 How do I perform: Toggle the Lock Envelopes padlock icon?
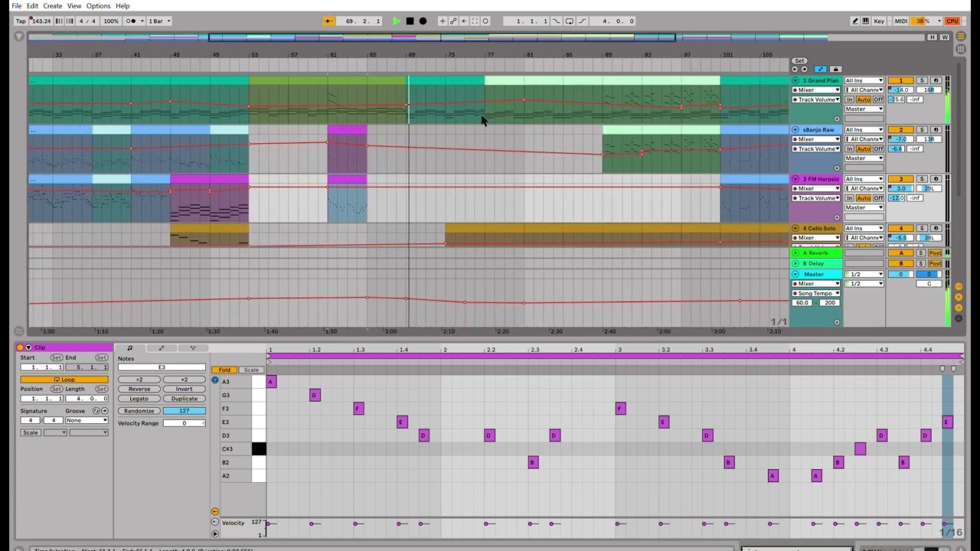[x=835, y=70]
